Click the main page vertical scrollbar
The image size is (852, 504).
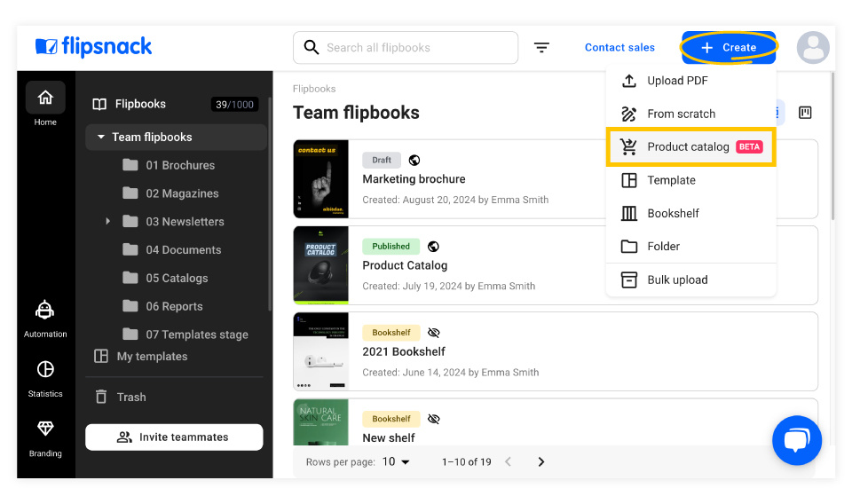click(832, 146)
